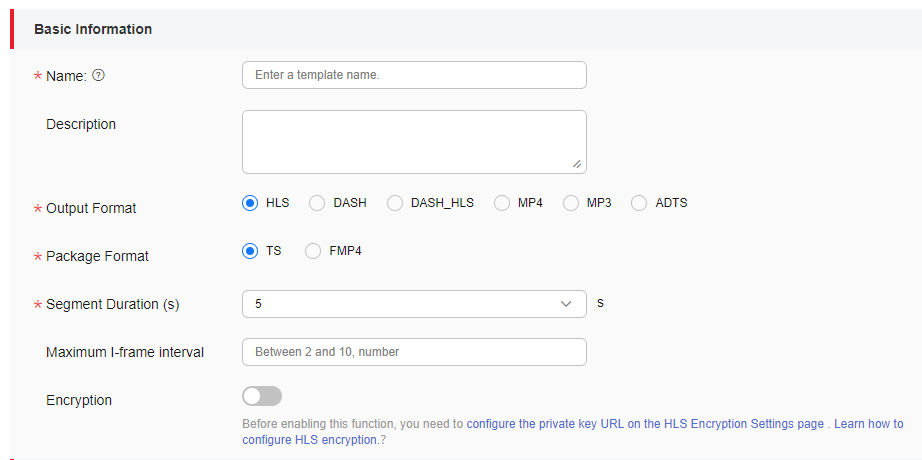Focus the Description text area
Screen dimensions: 922x460
click(414, 142)
